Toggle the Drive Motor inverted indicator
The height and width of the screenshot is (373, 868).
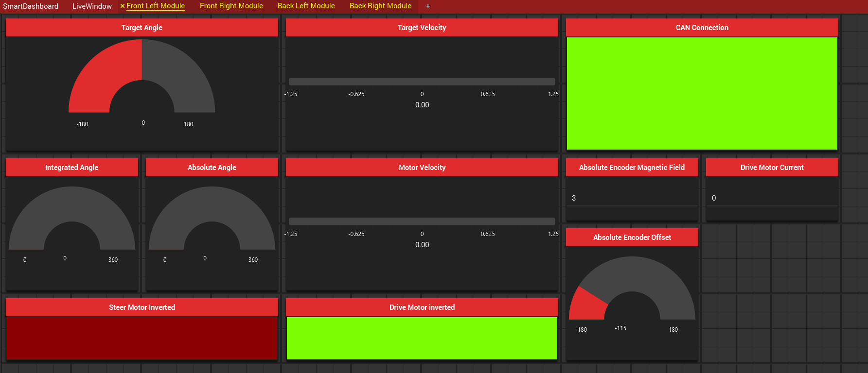click(422, 338)
